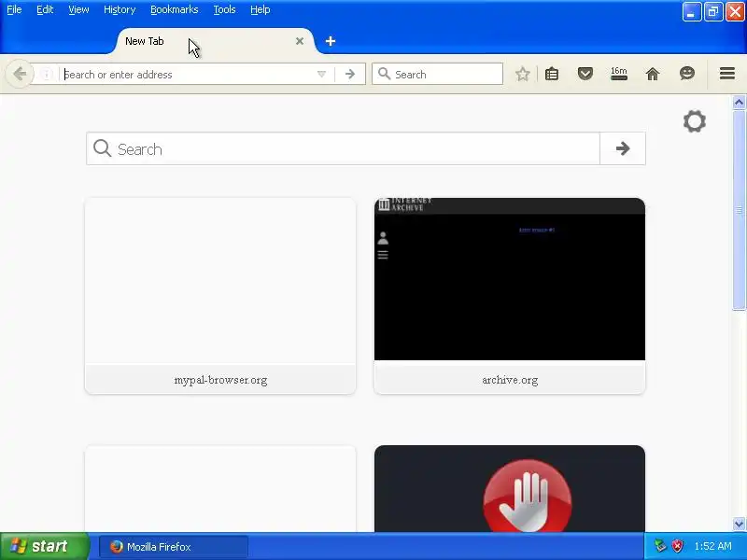Screen dimensions: 747x560
Task: Open the archive.org tile thumbnail
Action: click(510, 279)
